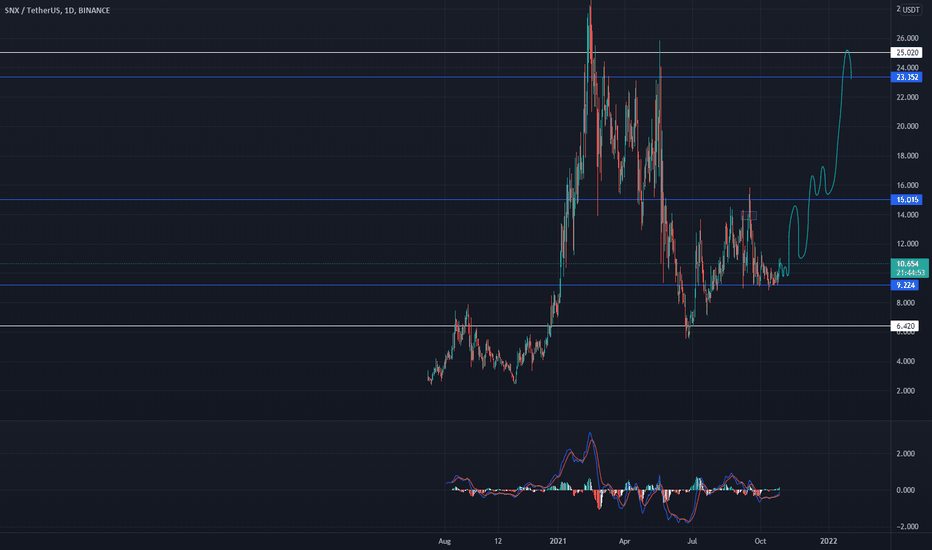
Task: Click the 2021 label on time axis
Action: click(x=558, y=541)
